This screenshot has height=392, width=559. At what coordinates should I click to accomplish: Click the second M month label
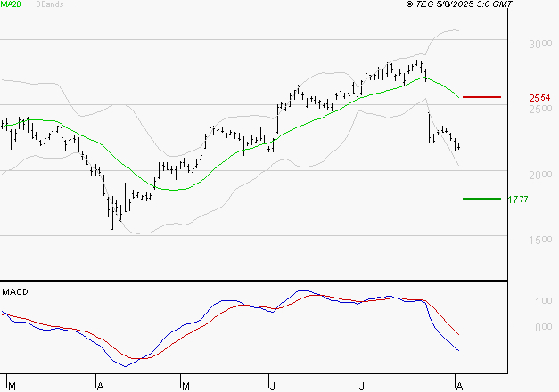[185, 387]
